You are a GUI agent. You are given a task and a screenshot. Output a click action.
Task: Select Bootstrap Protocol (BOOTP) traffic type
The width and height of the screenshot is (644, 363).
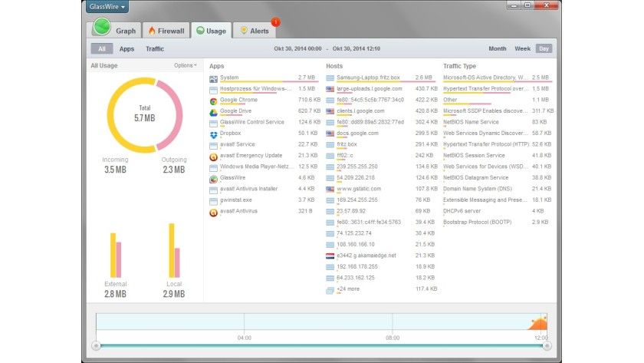click(477, 222)
